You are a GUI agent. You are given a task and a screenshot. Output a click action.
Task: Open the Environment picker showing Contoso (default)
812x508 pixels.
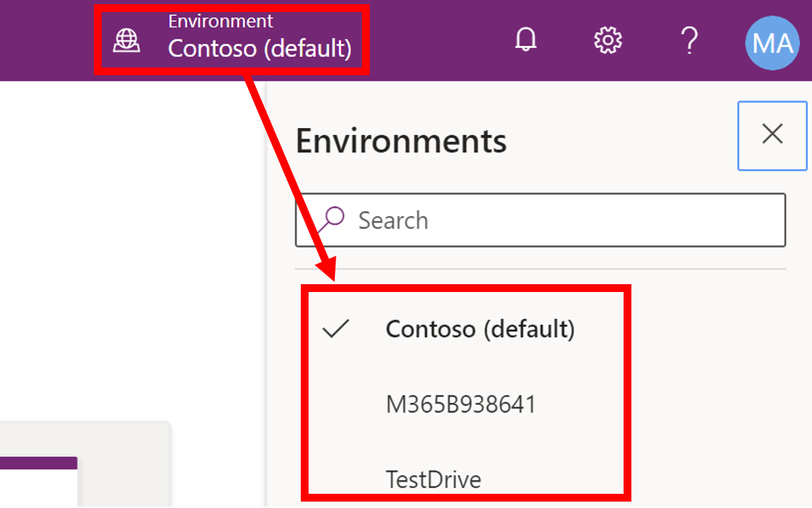click(232, 40)
